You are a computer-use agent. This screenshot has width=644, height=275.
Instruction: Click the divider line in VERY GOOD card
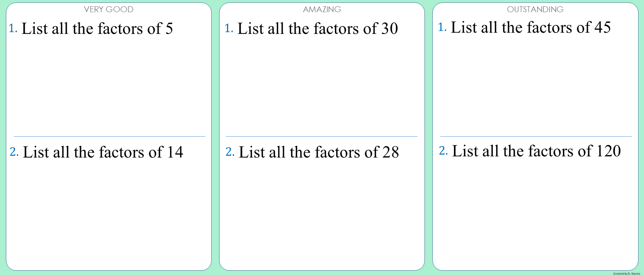110,136
